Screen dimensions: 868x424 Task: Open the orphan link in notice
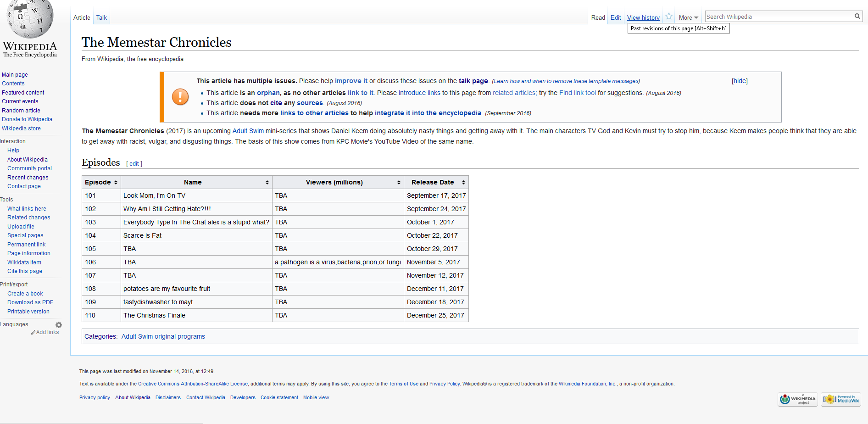pyautogui.click(x=268, y=93)
